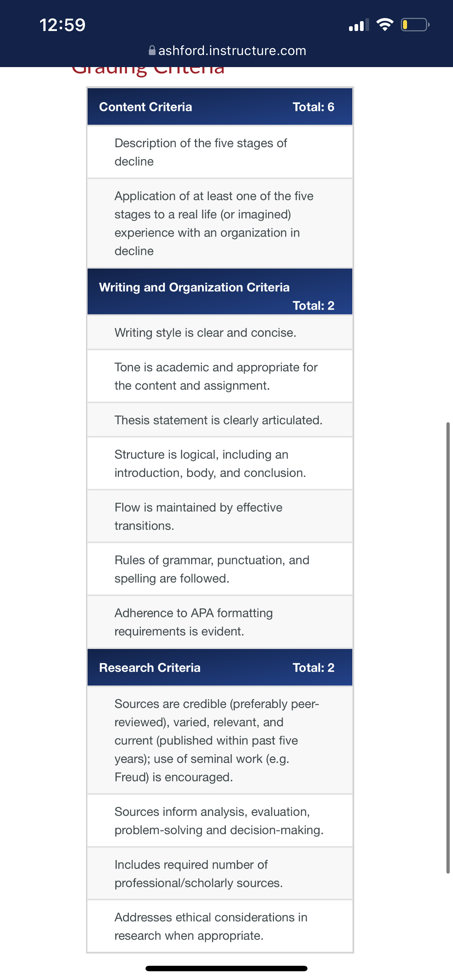Select the Content Criteria header row
Viewport: 453px width, 980px height.
220,106
